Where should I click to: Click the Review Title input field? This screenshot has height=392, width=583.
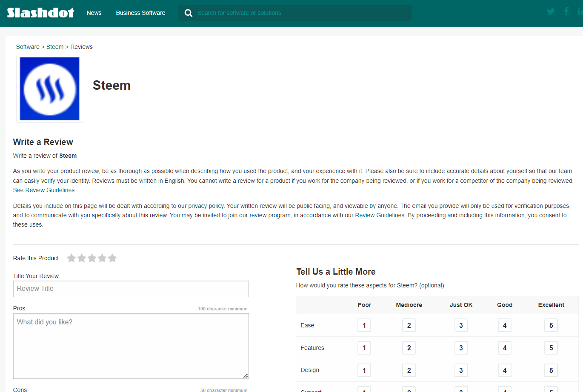[x=131, y=289]
